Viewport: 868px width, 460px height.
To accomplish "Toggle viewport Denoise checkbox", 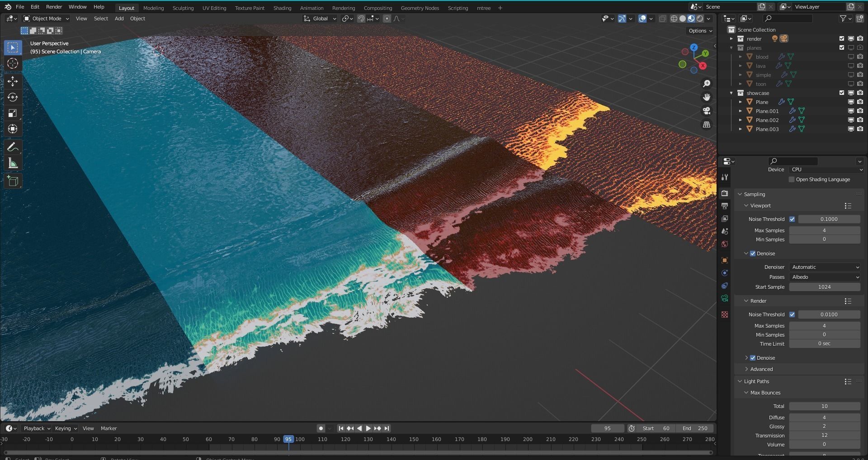I will [x=753, y=253].
